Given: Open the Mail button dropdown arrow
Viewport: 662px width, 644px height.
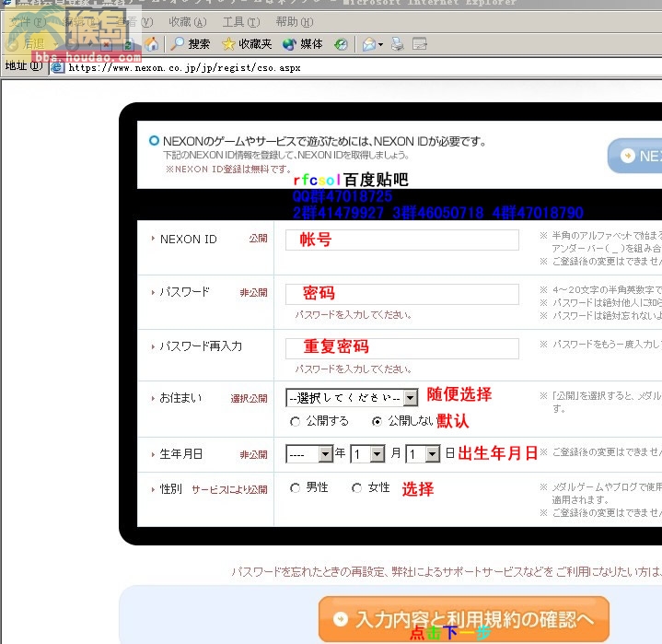Looking at the screenshot, I should tap(381, 44).
